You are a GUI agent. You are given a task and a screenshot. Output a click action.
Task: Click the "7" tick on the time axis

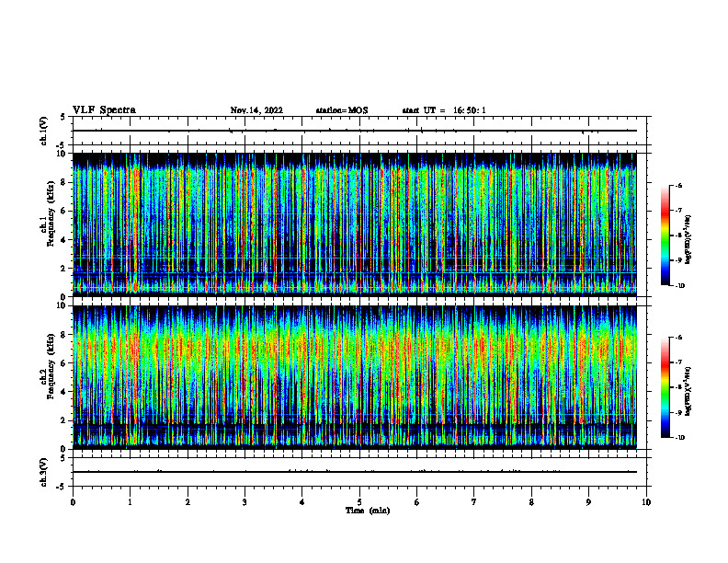pyautogui.click(x=474, y=502)
